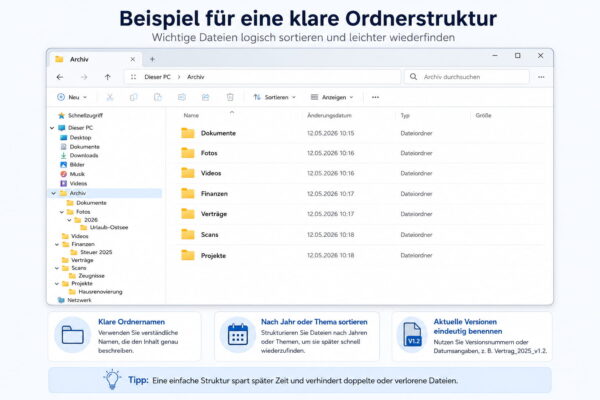Select Steuer 2025 folder in the tree
Screen dimensions: 600x400
tap(92, 252)
